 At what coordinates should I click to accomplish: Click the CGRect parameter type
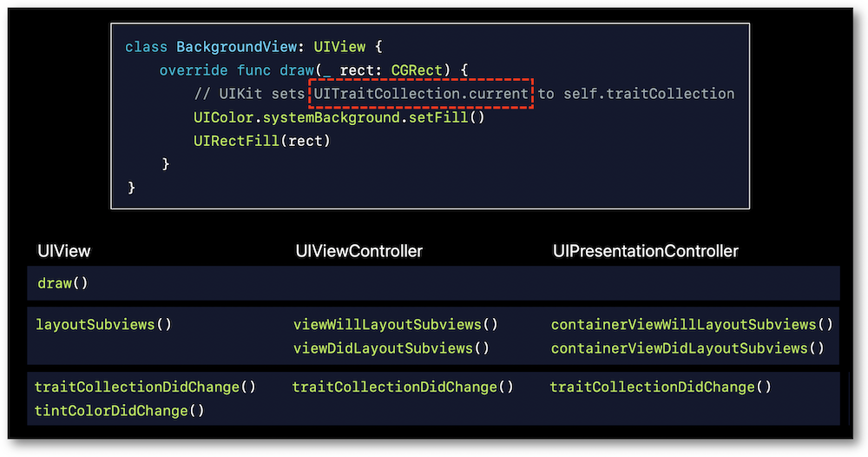pos(417,70)
